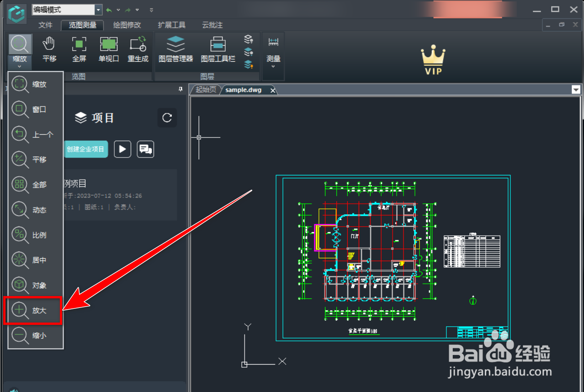Open the document tab list arrow at right
The image size is (584, 392).
pyautogui.click(x=576, y=90)
